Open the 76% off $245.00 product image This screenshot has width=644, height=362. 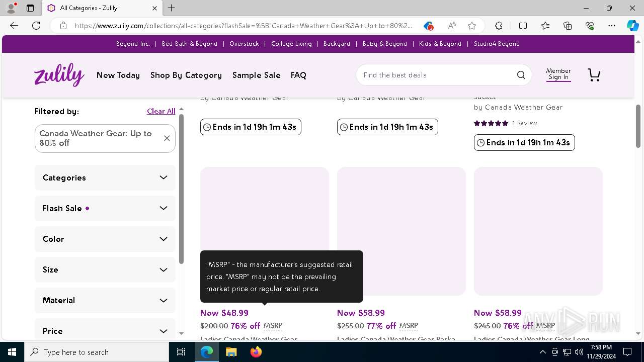tap(538, 231)
